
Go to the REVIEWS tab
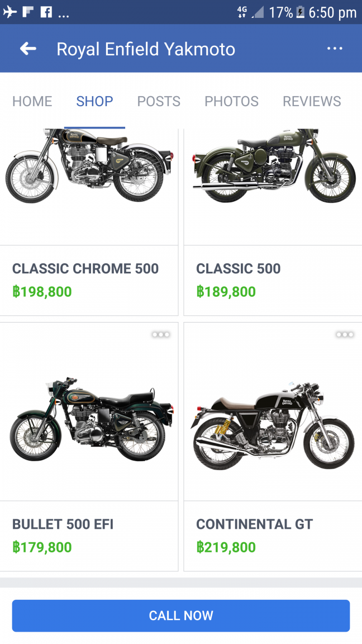pos(312,101)
